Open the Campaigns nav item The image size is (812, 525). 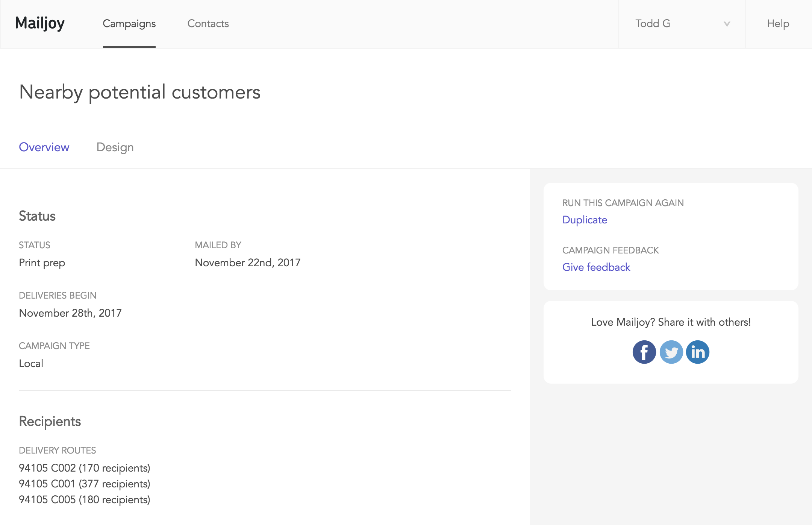click(x=129, y=24)
